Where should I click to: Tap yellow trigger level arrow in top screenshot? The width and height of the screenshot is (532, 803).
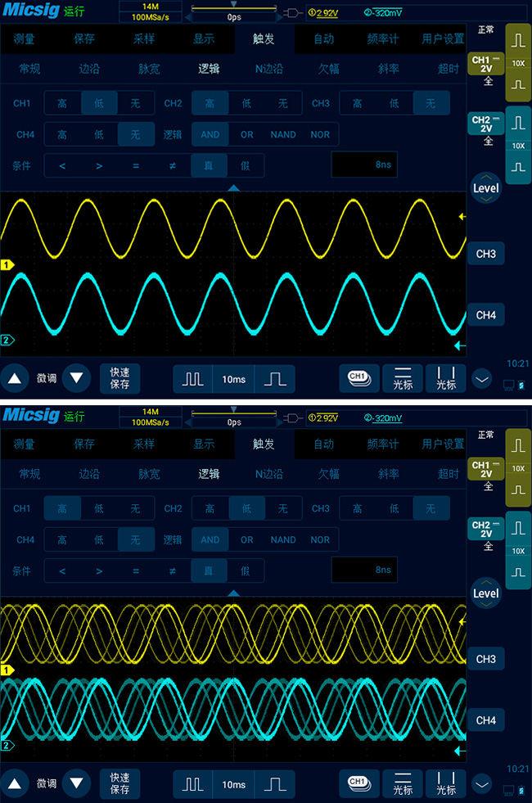coord(462,217)
